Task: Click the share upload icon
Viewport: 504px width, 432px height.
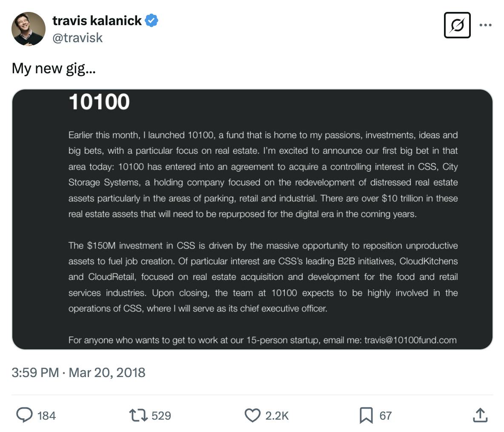Action: 480,415
